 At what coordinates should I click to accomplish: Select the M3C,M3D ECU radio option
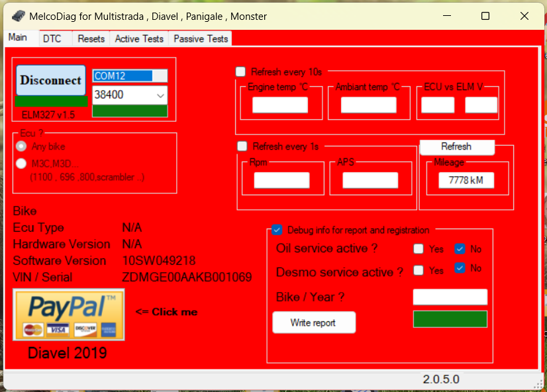tap(21, 163)
